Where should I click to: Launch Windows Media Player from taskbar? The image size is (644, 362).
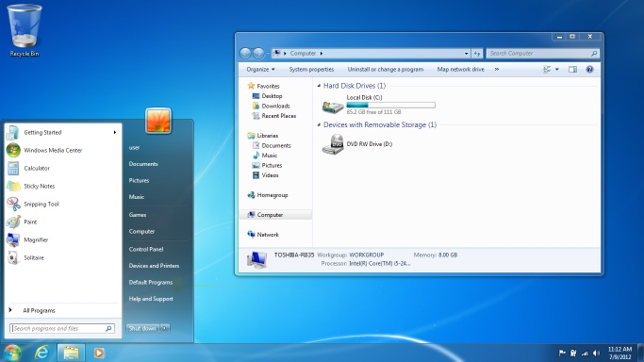[99, 353]
